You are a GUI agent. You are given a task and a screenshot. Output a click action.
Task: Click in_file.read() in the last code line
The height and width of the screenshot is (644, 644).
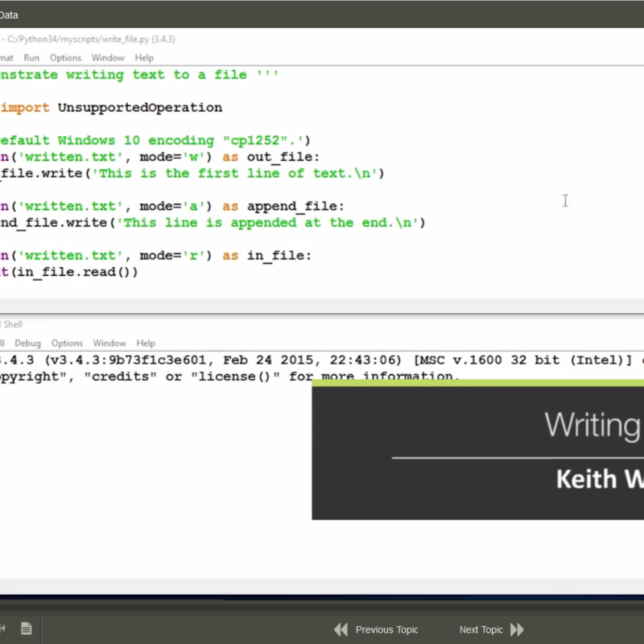(73, 272)
